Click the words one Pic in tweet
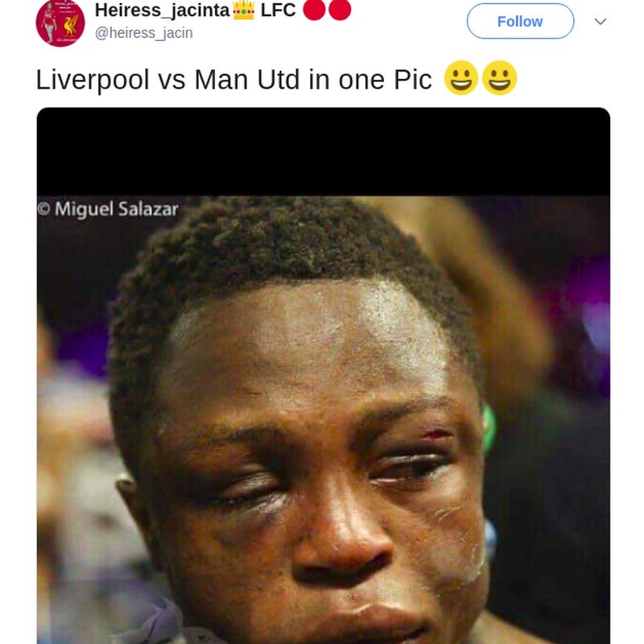The height and width of the screenshot is (644, 644). click(x=385, y=79)
